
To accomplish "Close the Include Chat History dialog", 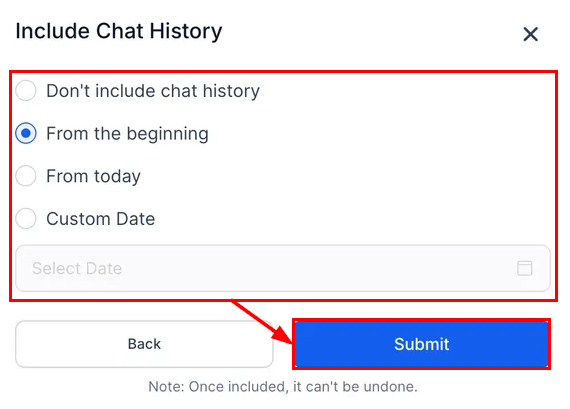I will pos(530,35).
